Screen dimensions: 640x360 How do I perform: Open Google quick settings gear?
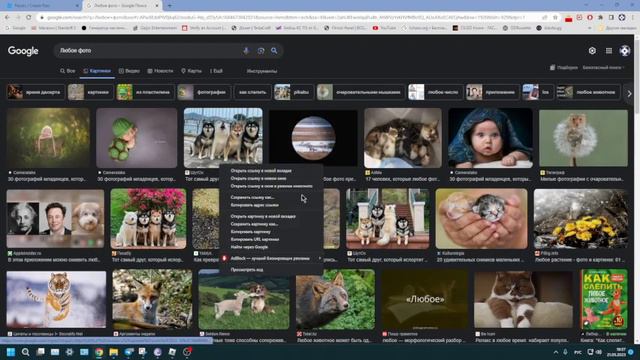point(592,51)
